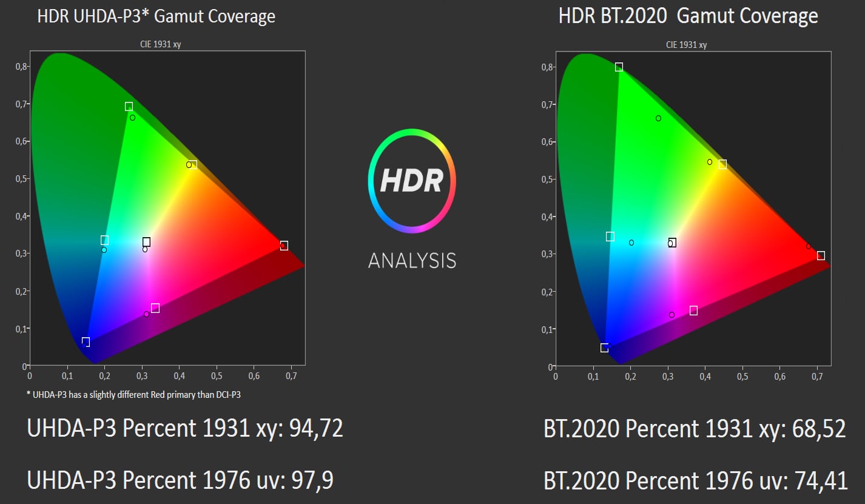Select white point square in BT.2020 chart

pyautogui.click(x=672, y=243)
